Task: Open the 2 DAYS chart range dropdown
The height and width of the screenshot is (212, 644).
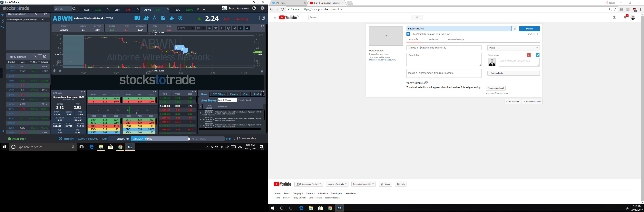Action: pos(186,28)
